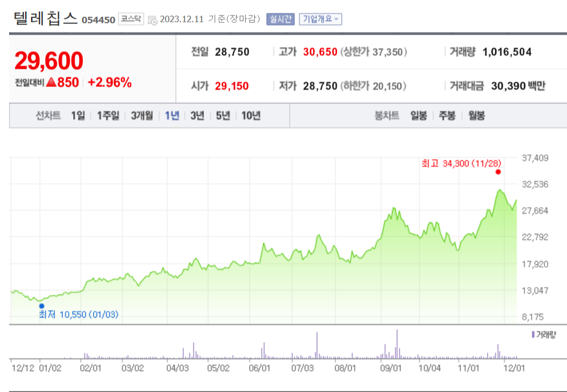Click the 코스닥 market badge
Image resolution: width=567 pixels, height=392 pixels.
coord(131,19)
